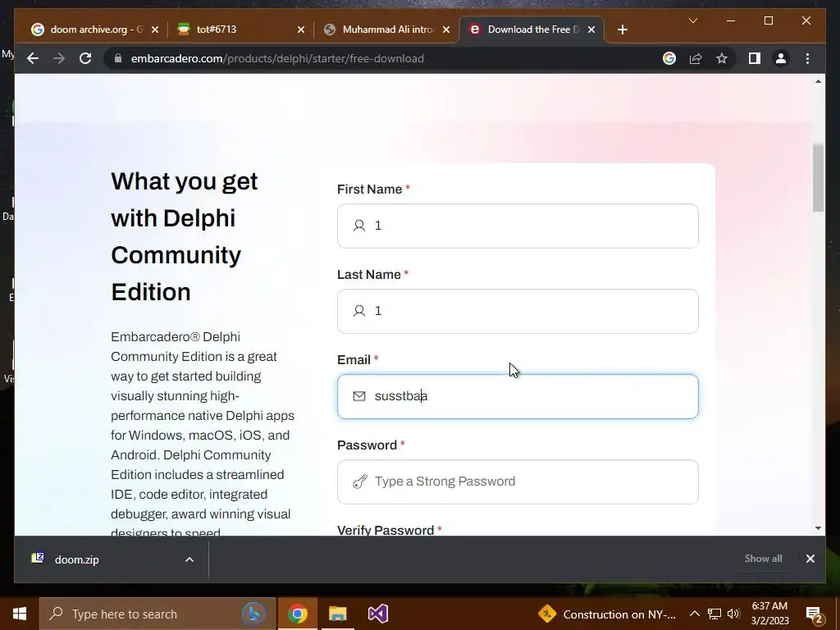Click the Last Name field
The width and height of the screenshot is (840, 630).
[x=518, y=311]
